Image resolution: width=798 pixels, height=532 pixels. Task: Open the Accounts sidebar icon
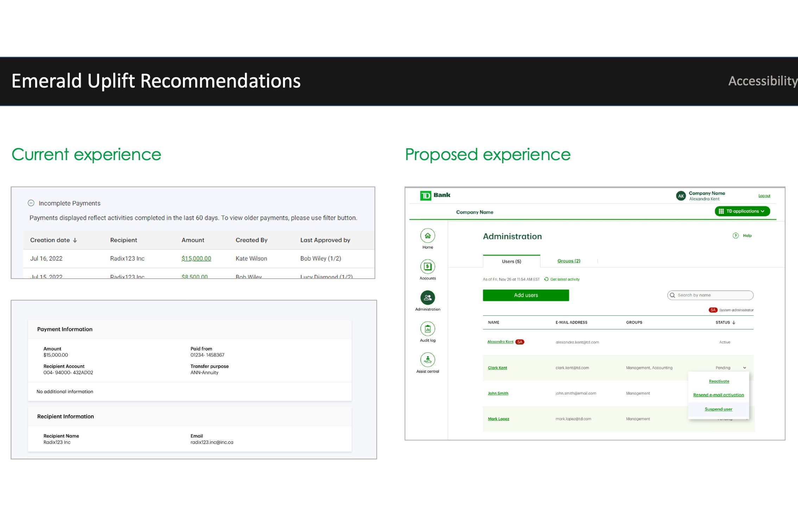427,267
